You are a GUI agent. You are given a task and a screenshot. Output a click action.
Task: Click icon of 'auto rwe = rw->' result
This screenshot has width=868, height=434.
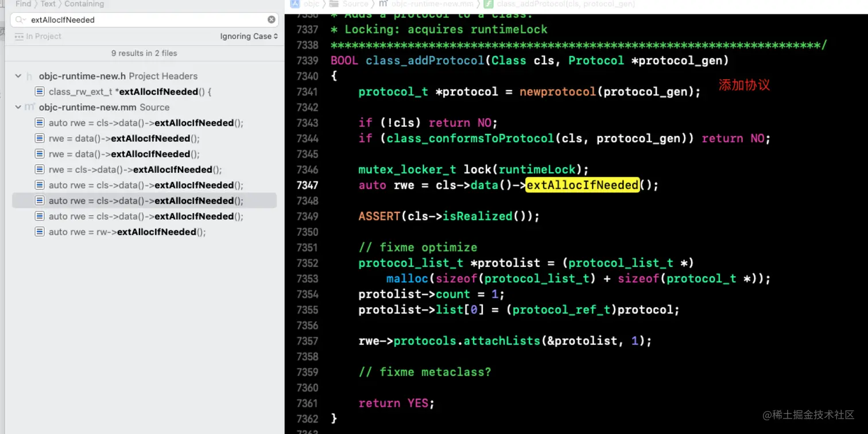(40, 232)
